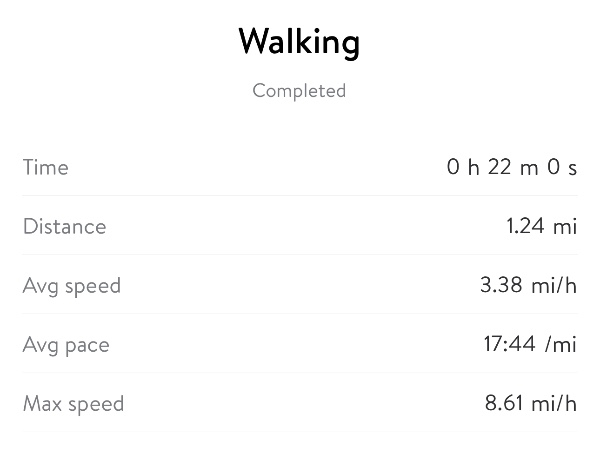Click the 3.38 average speed number
Image resolution: width=600 pixels, height=450 pixels.
point(501,286)
